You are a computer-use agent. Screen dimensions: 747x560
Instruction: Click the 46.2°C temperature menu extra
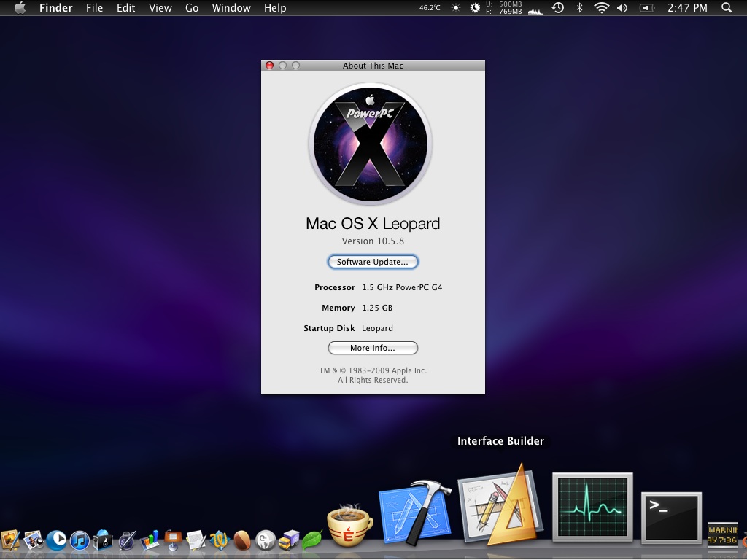(x=430, y=7)
